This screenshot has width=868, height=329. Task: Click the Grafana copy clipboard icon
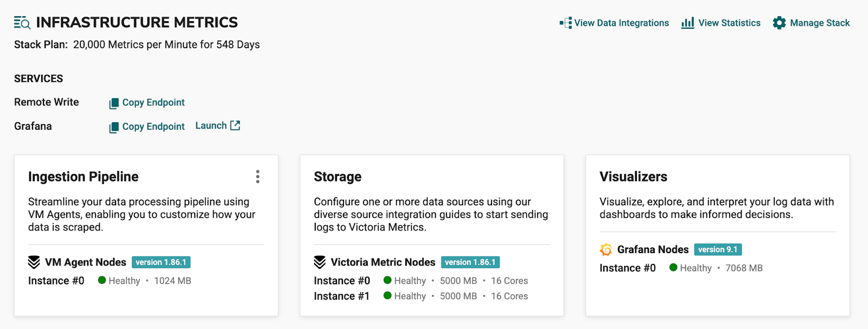[114, 127]
